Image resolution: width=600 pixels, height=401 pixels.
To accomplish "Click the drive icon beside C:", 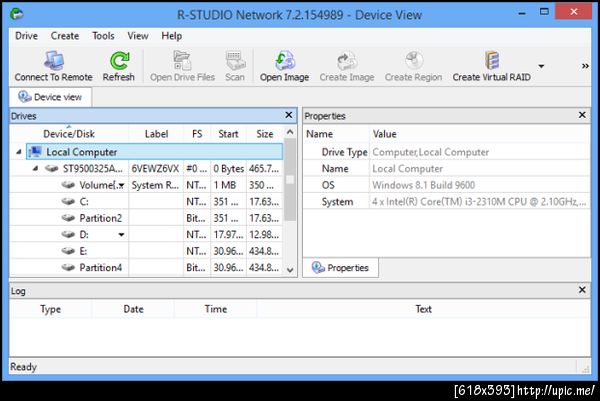I will point(68,201).
